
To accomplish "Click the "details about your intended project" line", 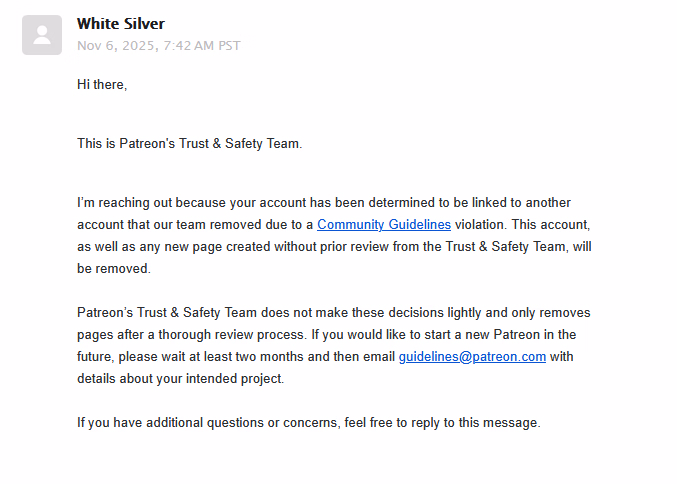I will click(181, 378).
